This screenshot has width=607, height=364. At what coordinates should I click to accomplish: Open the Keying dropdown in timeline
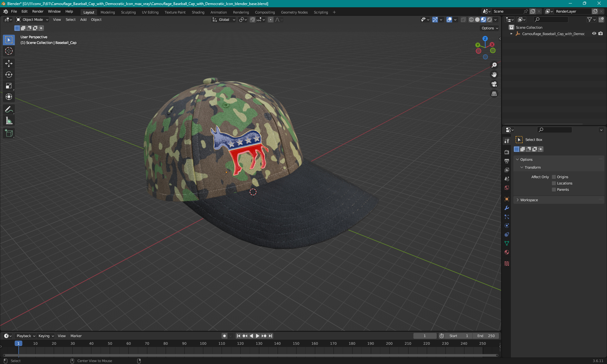pos(46,336)
